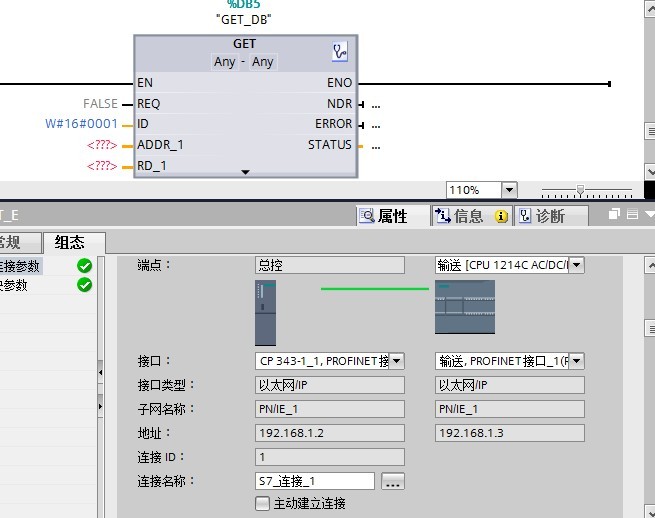Open the GET block configuration stethoscope icon
This screenshot has width=655, height=518.
pos(340,52)
